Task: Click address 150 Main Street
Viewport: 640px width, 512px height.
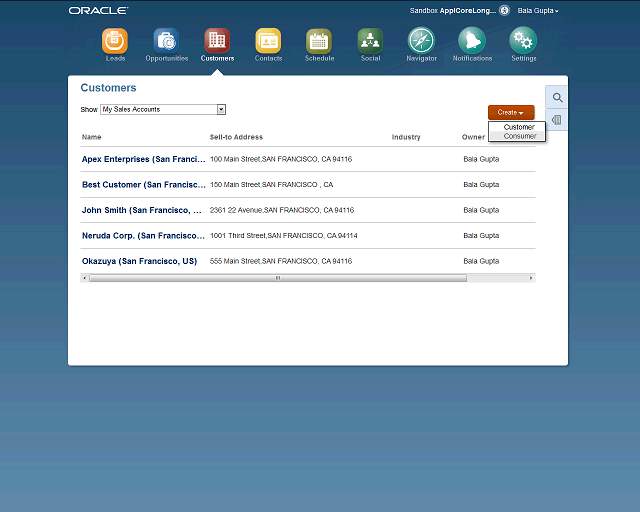Action: [x=271, y=185]
